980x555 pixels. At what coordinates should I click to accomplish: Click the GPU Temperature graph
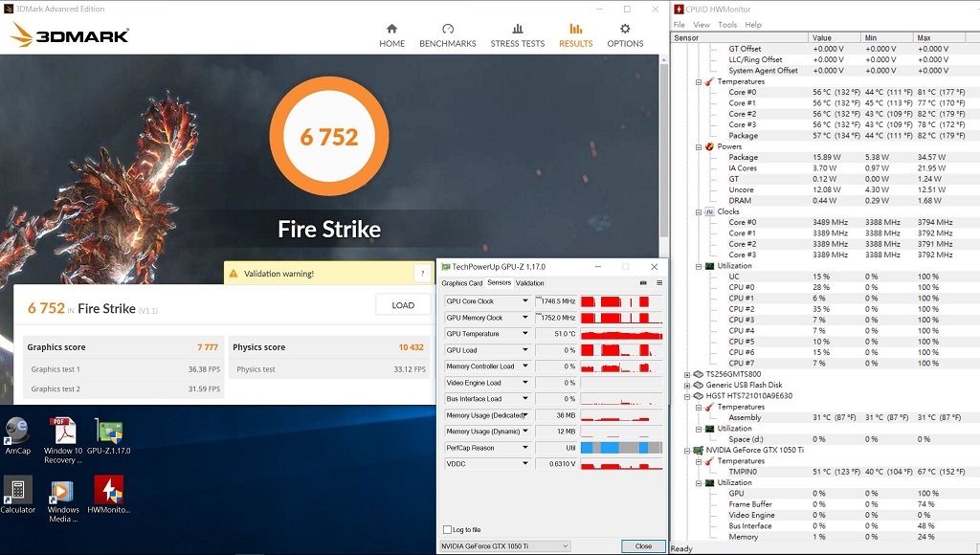[x=621, y=334]
